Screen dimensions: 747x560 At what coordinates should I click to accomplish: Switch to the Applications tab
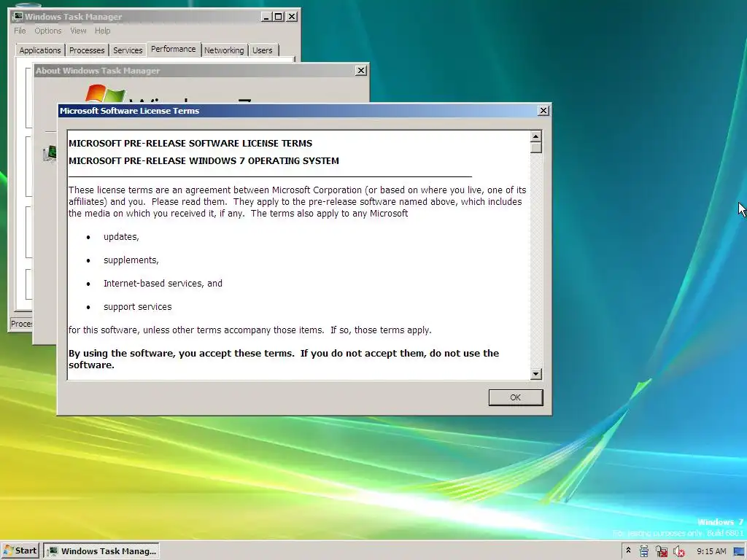coord(40,50)
